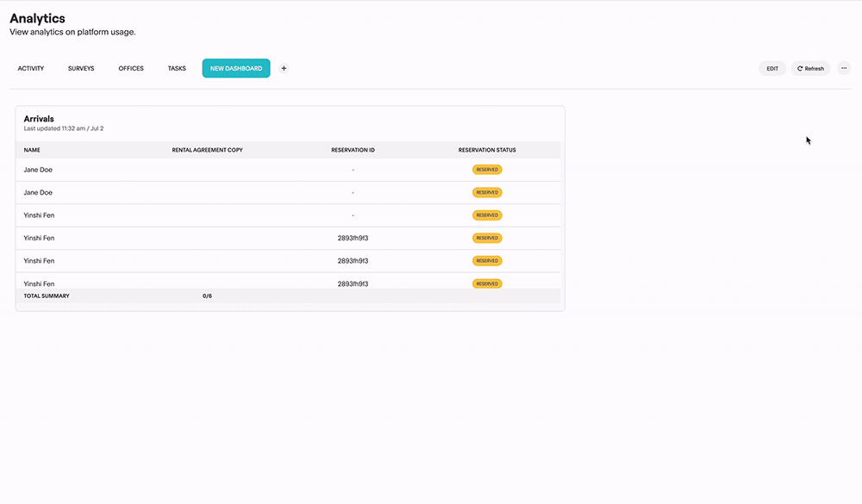This screenshot has width=862, height=504.
Task: Click the 0/6 total summary value
Action: 207,296
